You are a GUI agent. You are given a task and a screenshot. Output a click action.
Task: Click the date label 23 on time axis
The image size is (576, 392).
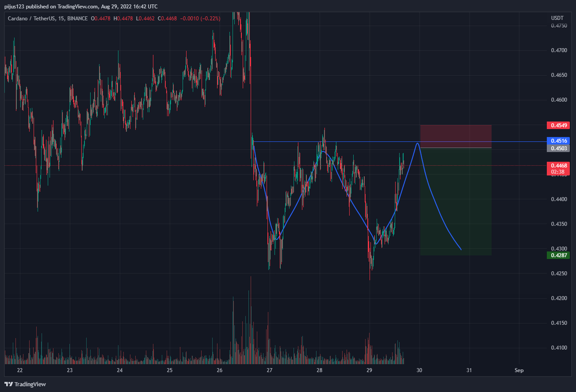[70, 370]
